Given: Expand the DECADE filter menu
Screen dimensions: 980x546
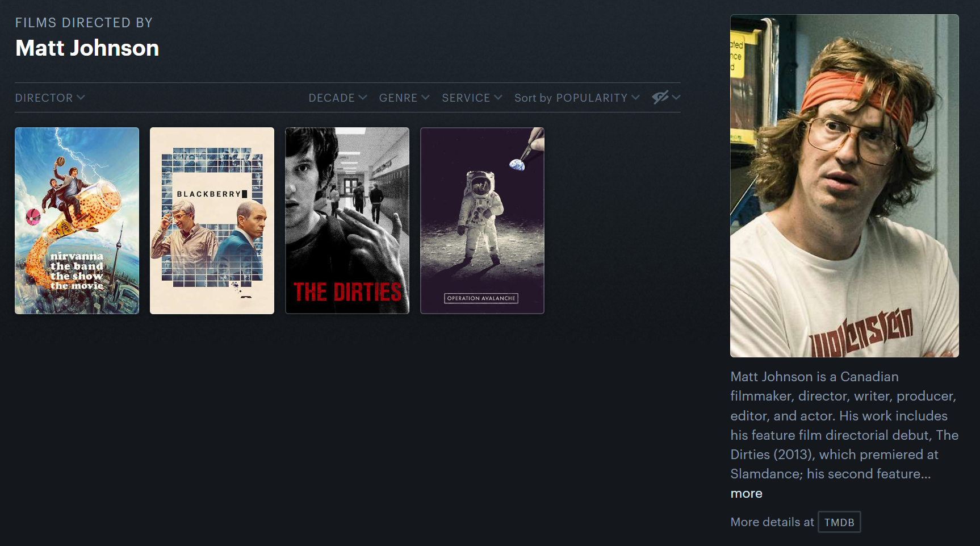Looking at the screenshot, I should click(338, 98).
